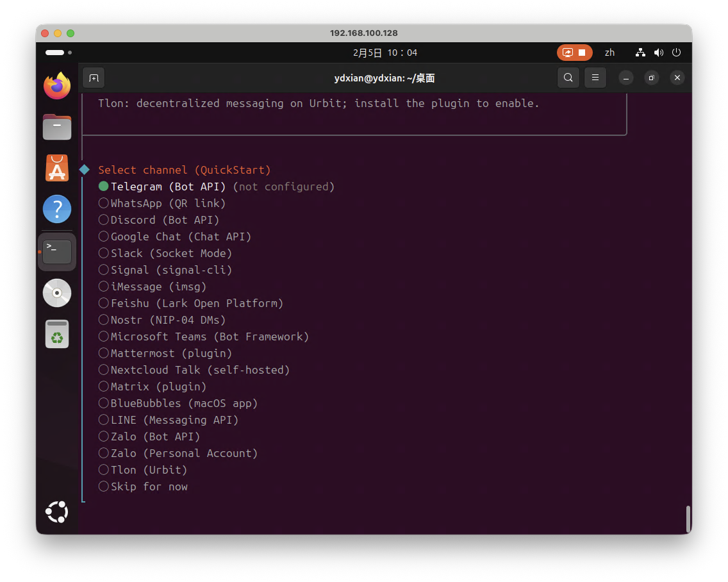Screen dimensions: 728x582
Task: Select the Discord (Bot API) option
Action: [x=104, y=220]
